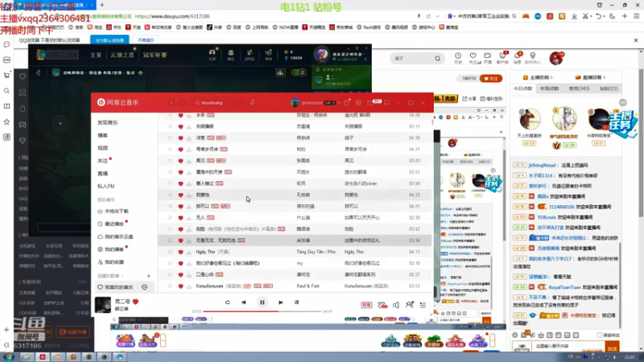
Task: Go back in NetEase Cloud Music
Action: (171, 103)
